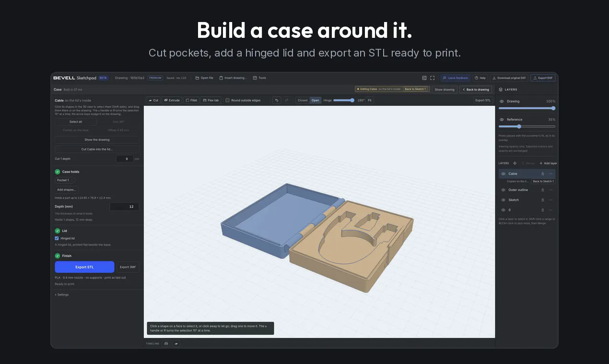
Task: Click the second timeline step icon
Action: [x=176, y=343]
